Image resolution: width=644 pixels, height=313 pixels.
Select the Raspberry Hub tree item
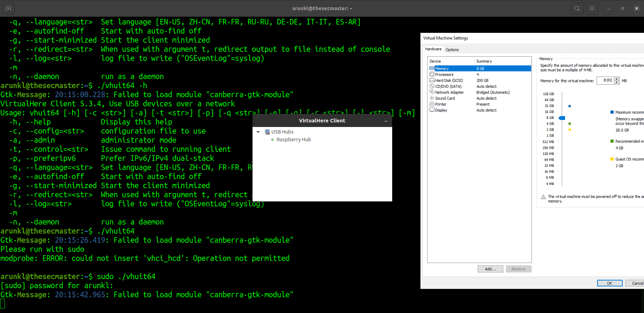294,140
